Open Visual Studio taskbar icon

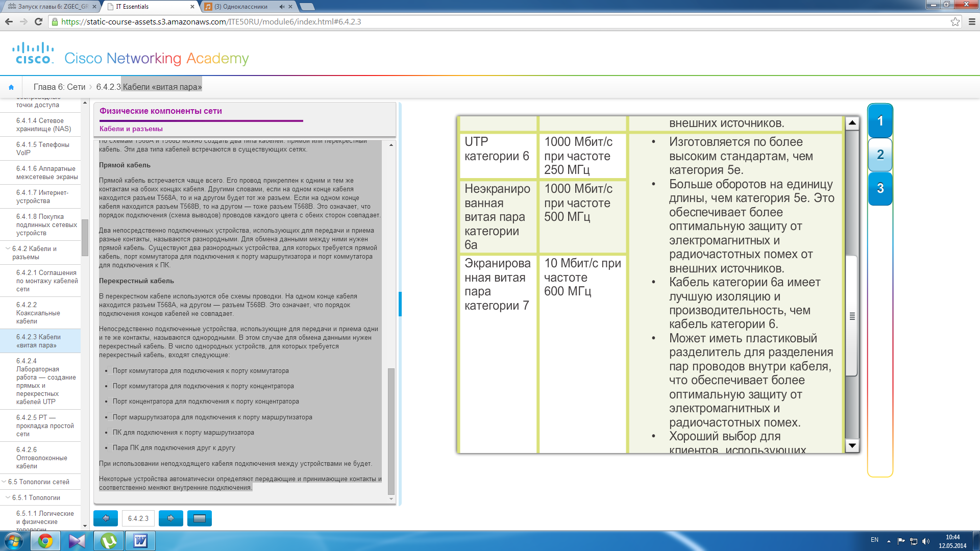pos(77,541)
